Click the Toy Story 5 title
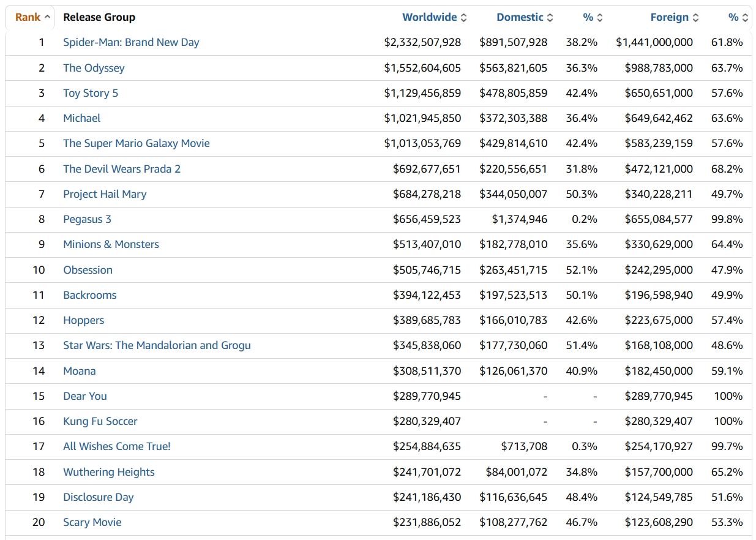The image size is (756, 540). [91, 93]
